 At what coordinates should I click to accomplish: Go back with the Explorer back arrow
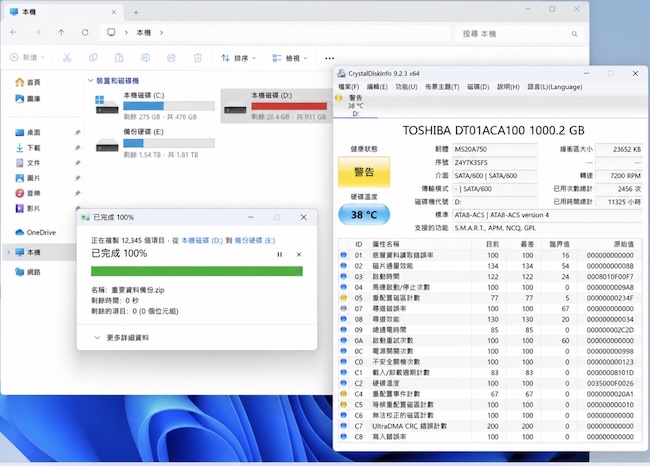[x=14, y=32]
